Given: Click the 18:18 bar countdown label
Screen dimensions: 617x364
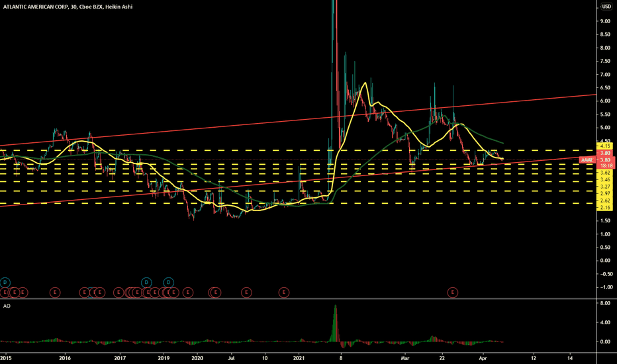Looking at the screenshot, I should [x=606, y=166].
